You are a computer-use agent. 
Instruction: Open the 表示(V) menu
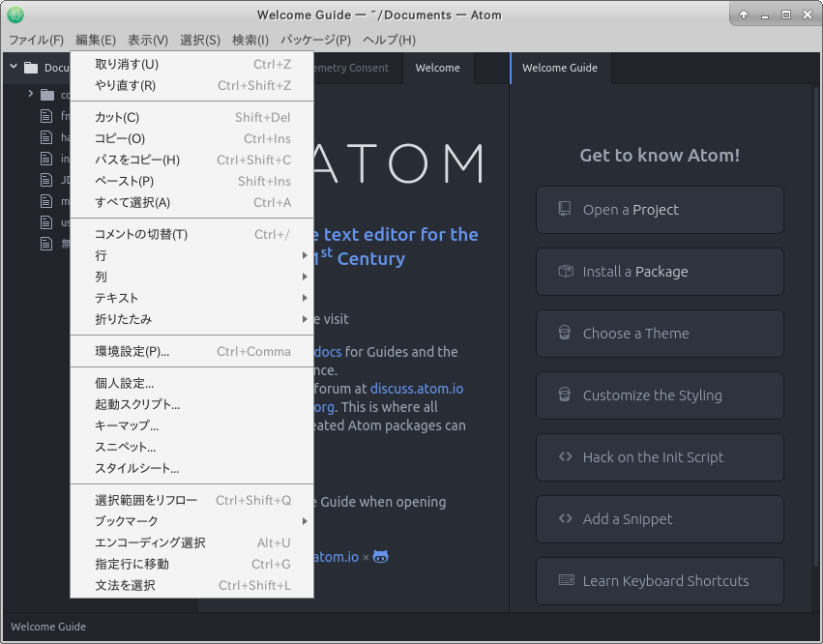[148, 40]
